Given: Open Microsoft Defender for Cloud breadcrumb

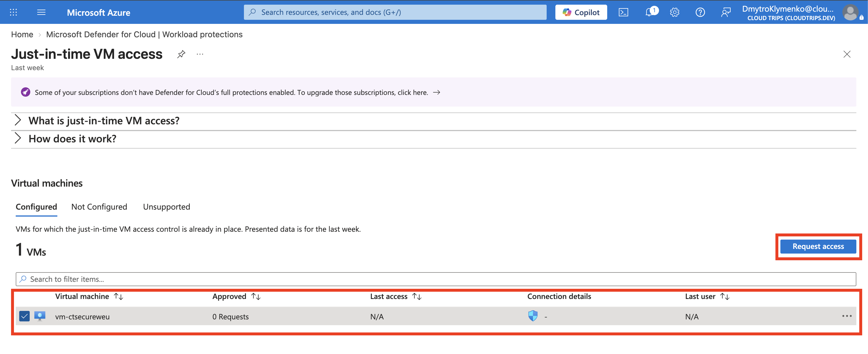Looking at the screenshot, I should coord(144,34).
